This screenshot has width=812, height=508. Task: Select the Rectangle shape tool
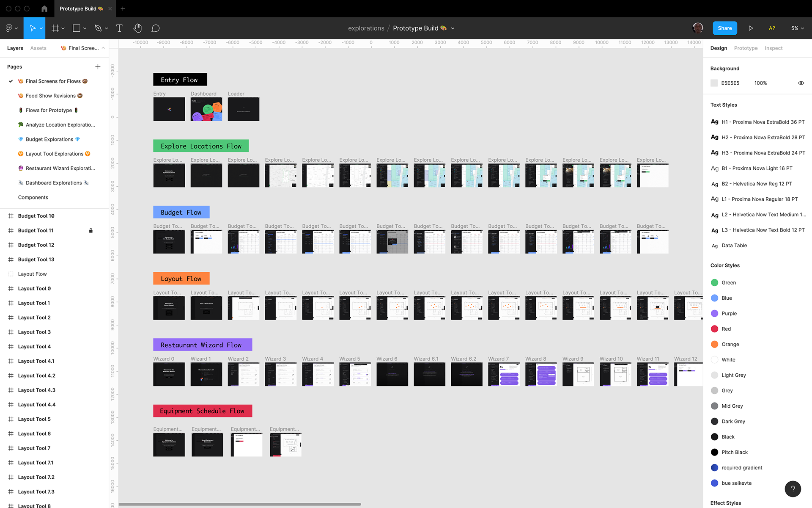[x=77, y=28]
